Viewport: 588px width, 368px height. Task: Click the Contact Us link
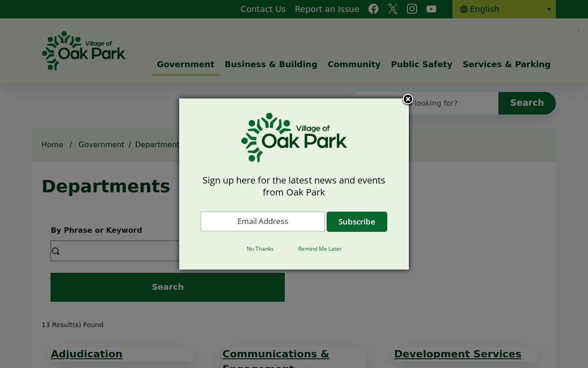click(263, 9)
